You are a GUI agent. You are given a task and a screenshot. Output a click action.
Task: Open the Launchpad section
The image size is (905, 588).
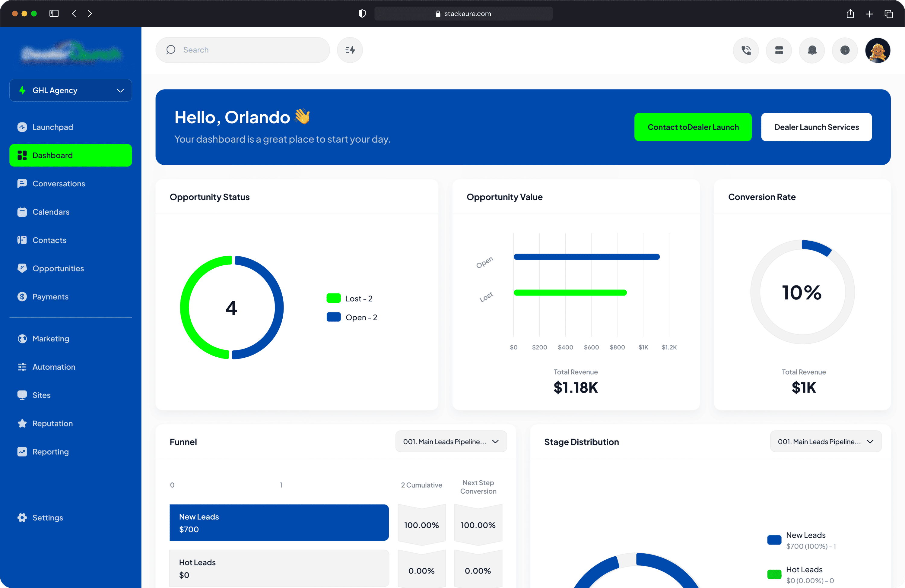pos(52,127)
